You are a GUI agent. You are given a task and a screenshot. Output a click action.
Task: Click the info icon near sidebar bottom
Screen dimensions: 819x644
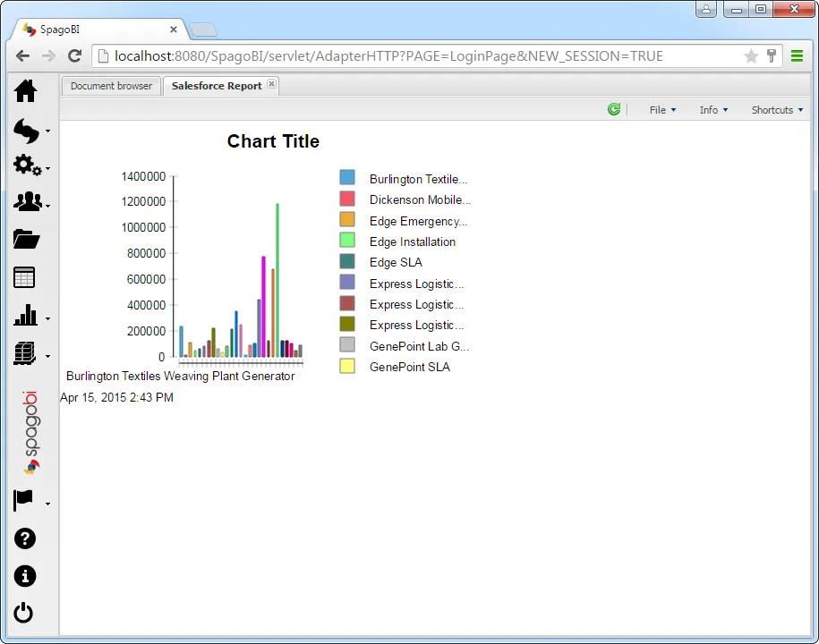pos(24,576)
